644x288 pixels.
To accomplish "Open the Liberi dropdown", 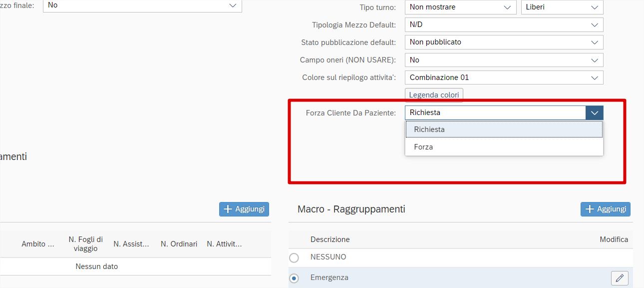I will point(594,7).
